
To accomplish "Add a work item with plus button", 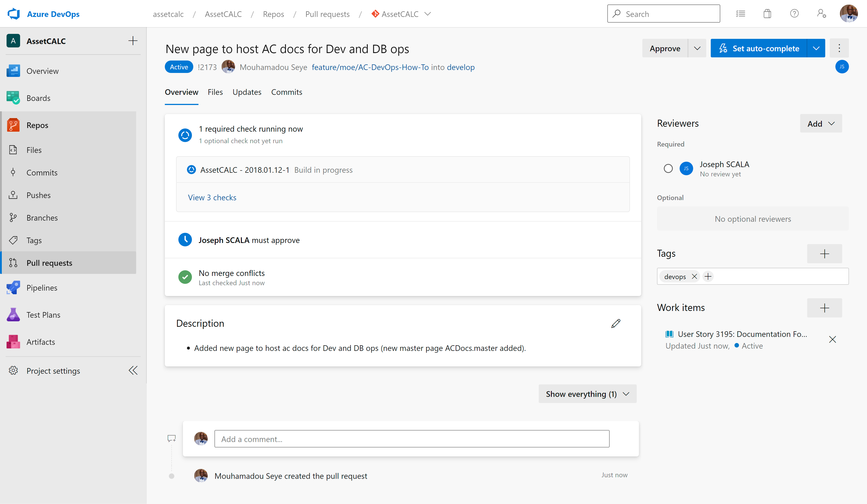I will [x=825, y=308].
